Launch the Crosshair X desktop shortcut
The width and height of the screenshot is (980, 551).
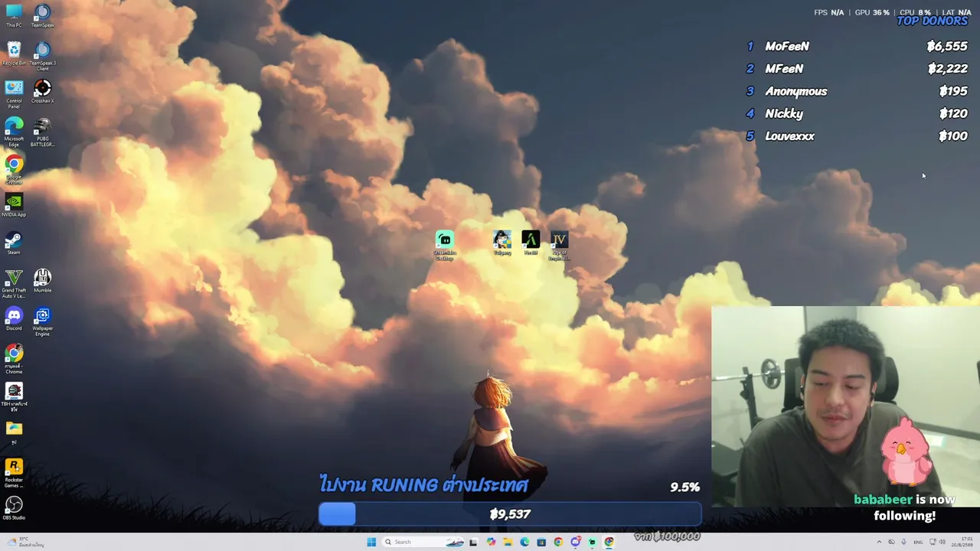pos(43,91)
